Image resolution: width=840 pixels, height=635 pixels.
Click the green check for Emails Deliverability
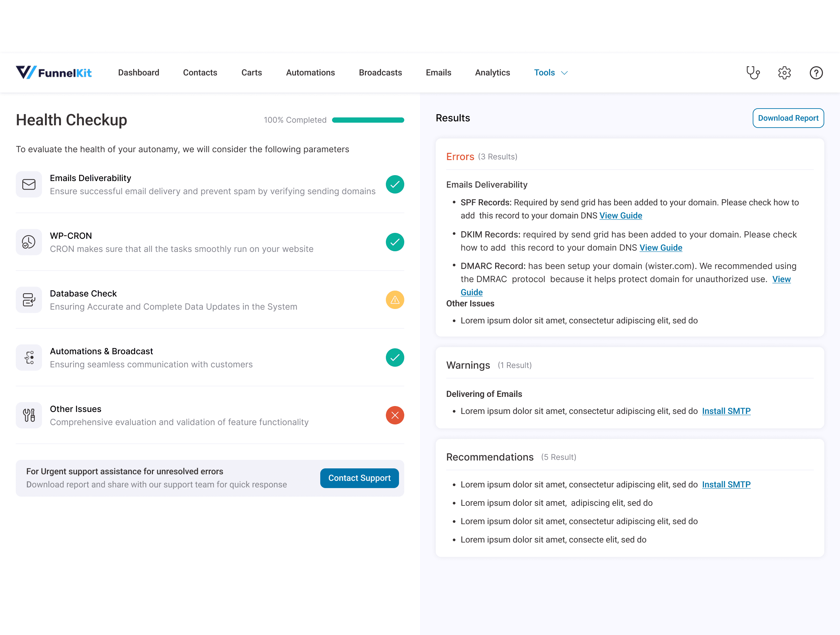(x=394, y=184)
